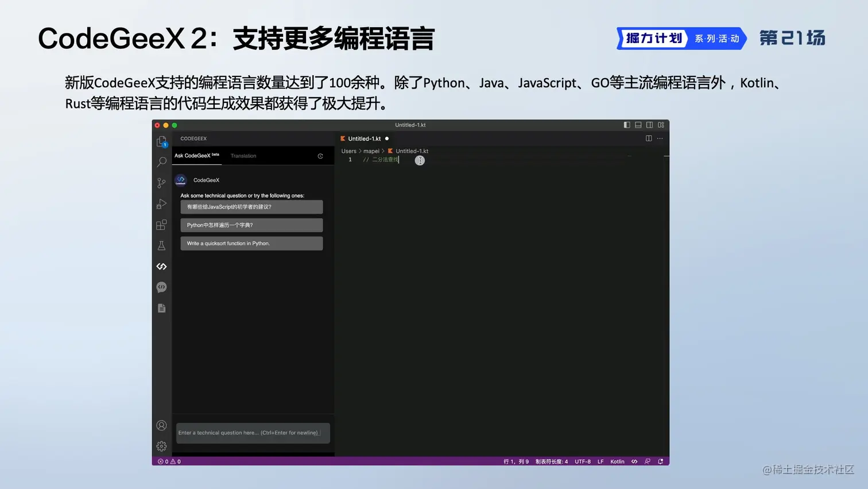Open the Source Control view
Screen dimensions: 868x489
coord(161,182)
